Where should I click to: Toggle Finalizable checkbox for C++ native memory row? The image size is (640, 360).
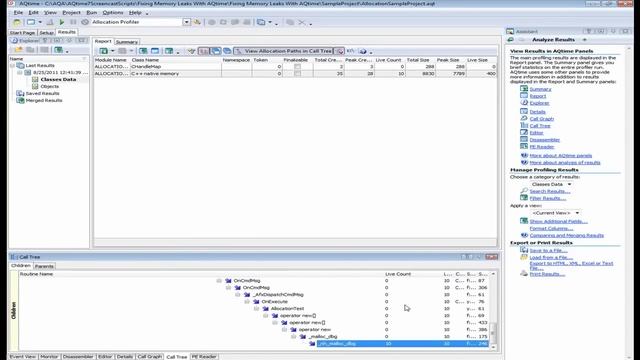click(298, 74)
